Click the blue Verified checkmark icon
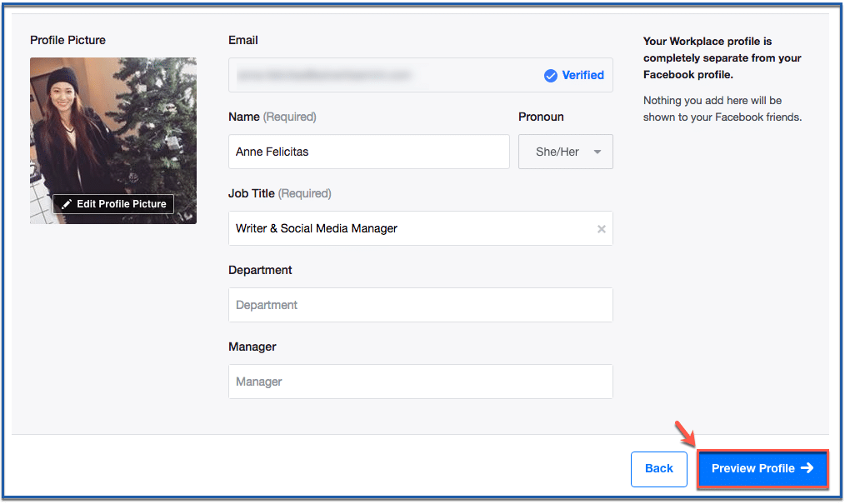845x504 pixels. click(x=550, y=75)
